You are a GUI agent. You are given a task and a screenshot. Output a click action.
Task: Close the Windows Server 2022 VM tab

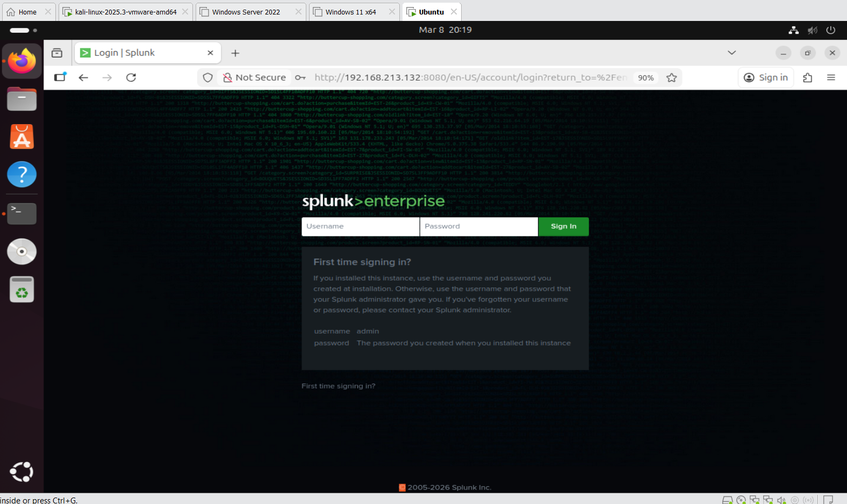click(x=299, y=12)
